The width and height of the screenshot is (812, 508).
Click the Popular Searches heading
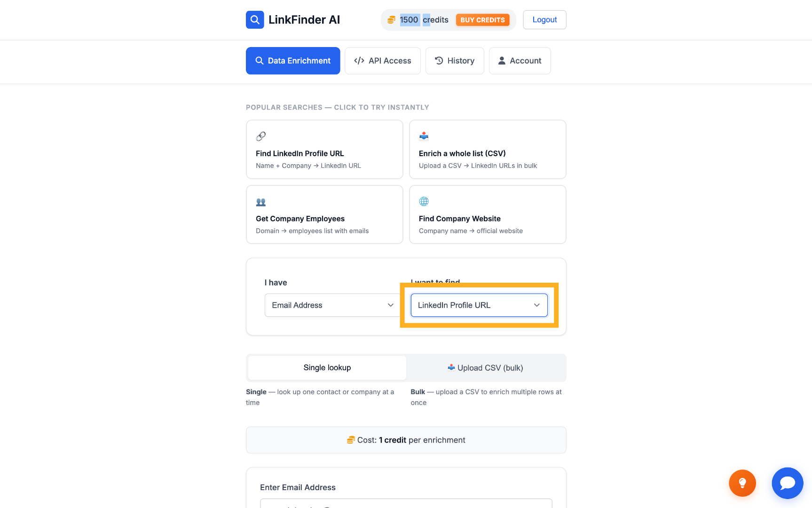(338, 107)
